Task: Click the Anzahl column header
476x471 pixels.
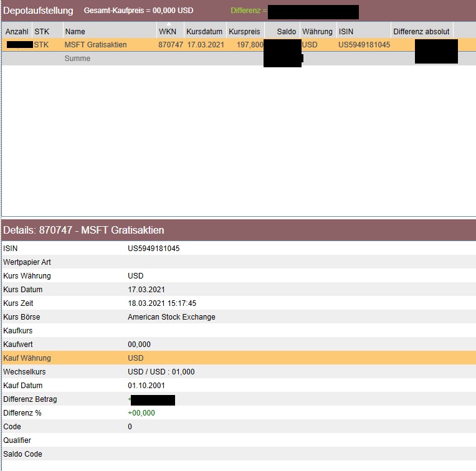Action: click(x=17, y=32)
